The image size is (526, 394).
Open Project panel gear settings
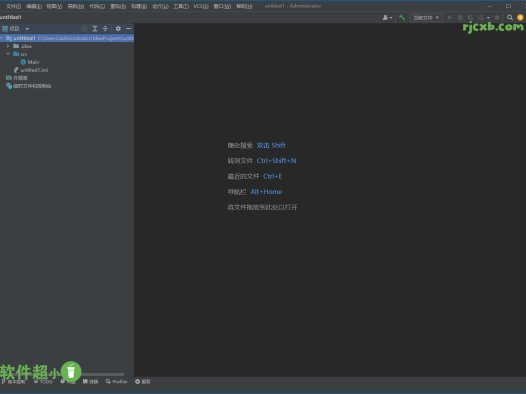(x=118, y=29)
